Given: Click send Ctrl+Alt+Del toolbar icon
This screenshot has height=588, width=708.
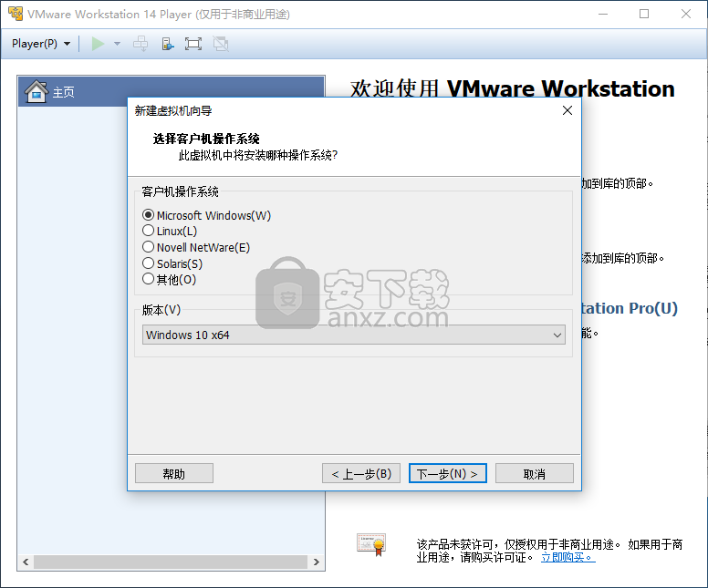Looking at the screenshot, I should [141, 44].
